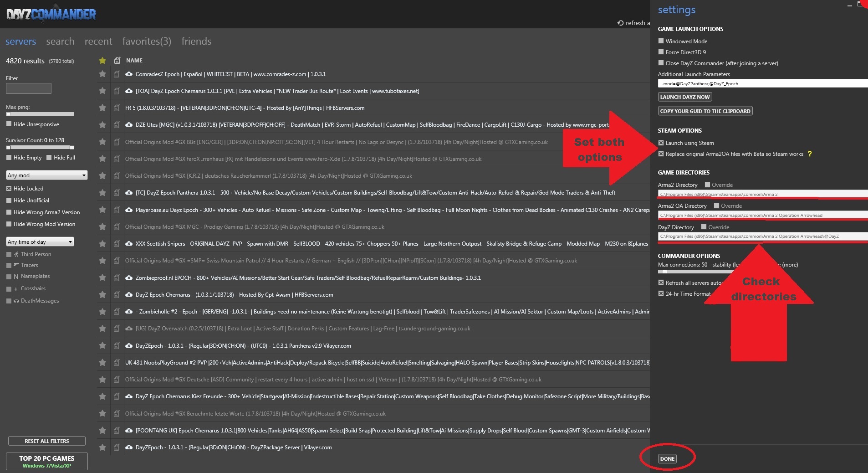Click notes icon for ComradesZ Epoch server
The width and height of the screenshot is (868, 473).
tap(117, 74)
